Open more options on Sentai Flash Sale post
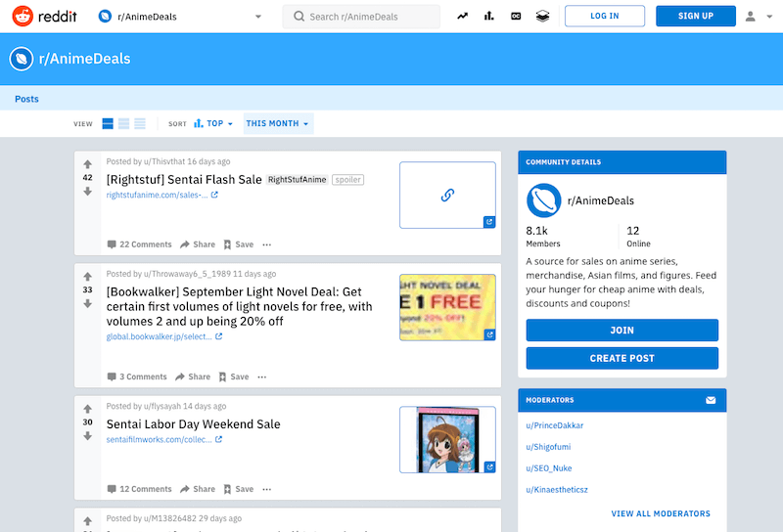The width and height of the screenshot is (783, 532). [x=267, y=244]
